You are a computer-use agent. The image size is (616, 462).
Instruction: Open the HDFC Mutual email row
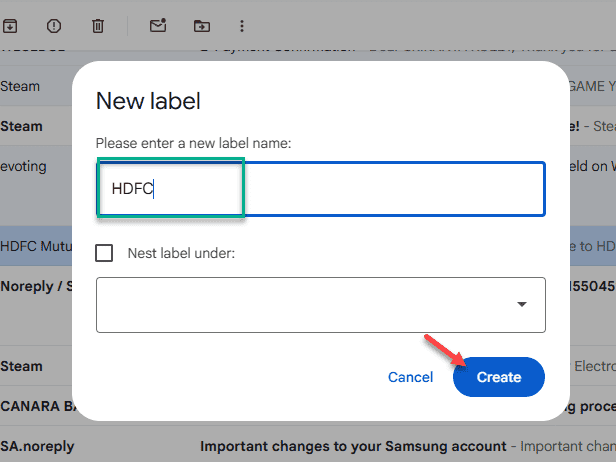tap(308, 246)
